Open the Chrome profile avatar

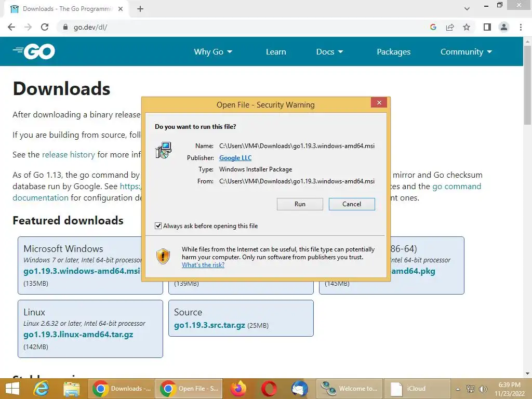coord(504,27)
